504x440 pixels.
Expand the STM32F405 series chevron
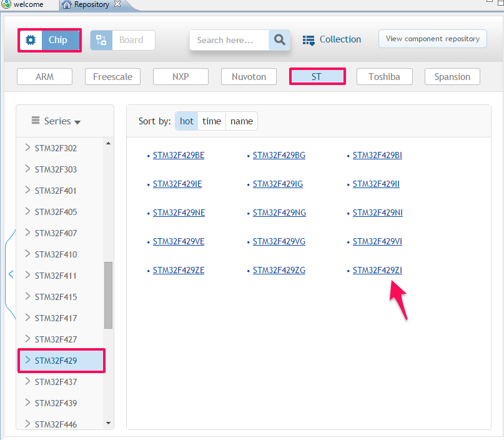click(27, 211)
